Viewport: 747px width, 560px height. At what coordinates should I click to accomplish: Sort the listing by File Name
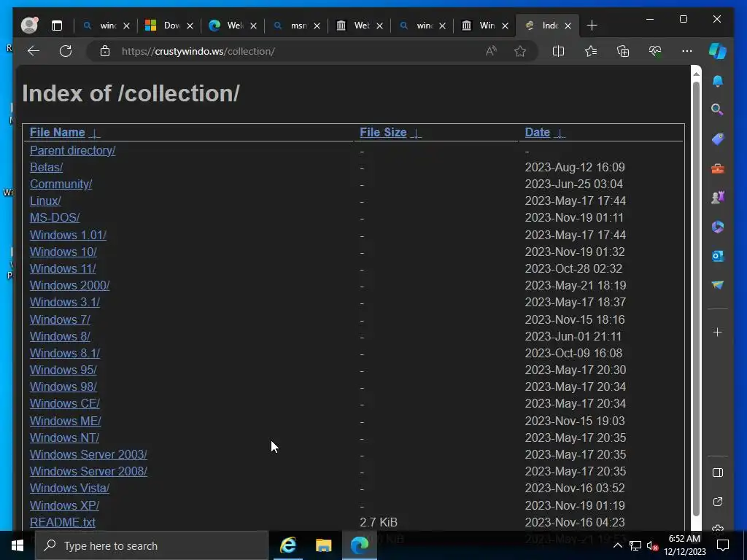coord(57,133)
